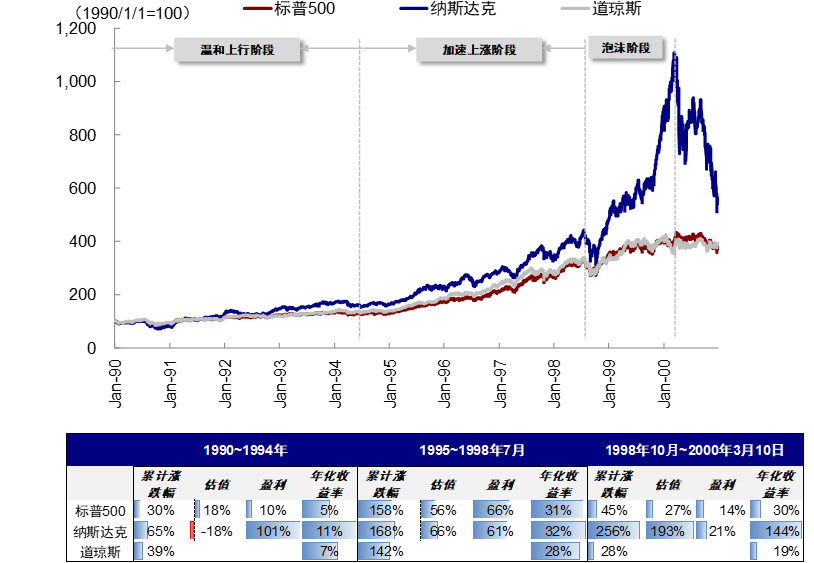Click the Jan-95 x-axis label
Viewport: 814px width, 563px height.
pos(390,383)
